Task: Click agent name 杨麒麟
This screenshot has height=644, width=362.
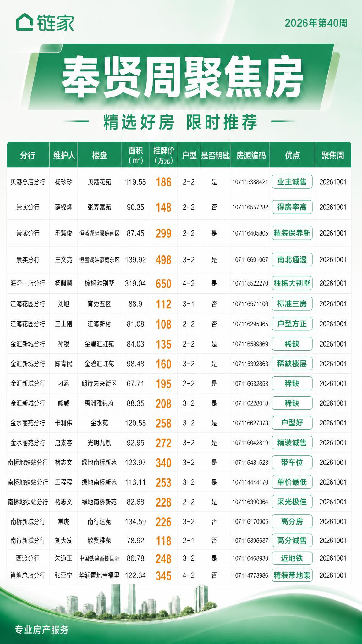Action: 64,283
